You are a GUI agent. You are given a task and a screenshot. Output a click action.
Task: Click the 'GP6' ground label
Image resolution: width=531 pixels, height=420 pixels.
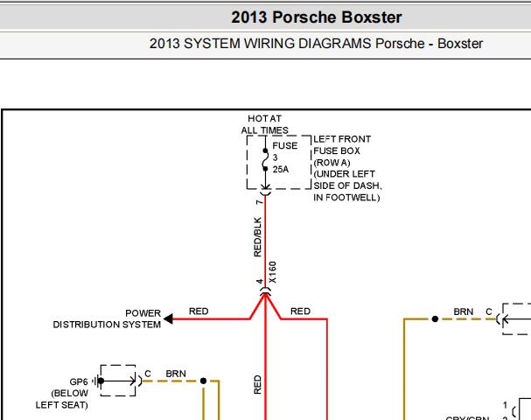pos(79,381)
